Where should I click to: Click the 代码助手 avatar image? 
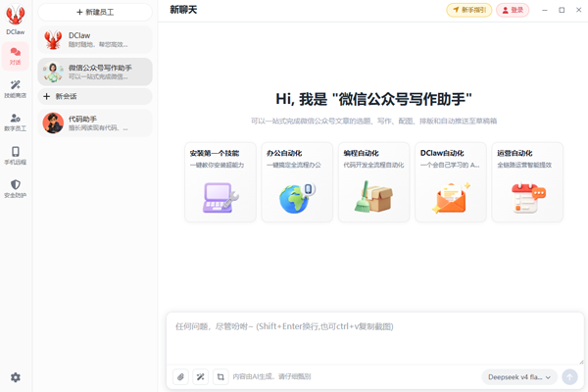pos(53,123)
